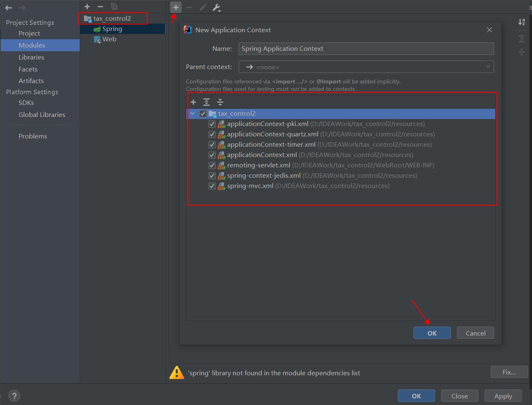This screenshot has height=405, width=532.
Task: Select Web facet under tax_control2
Action: (x=123, y=39)
